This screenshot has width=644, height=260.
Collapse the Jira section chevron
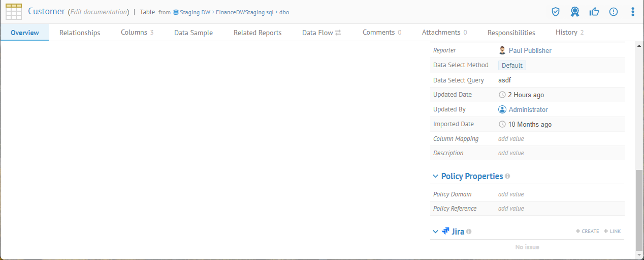point(435,232)
